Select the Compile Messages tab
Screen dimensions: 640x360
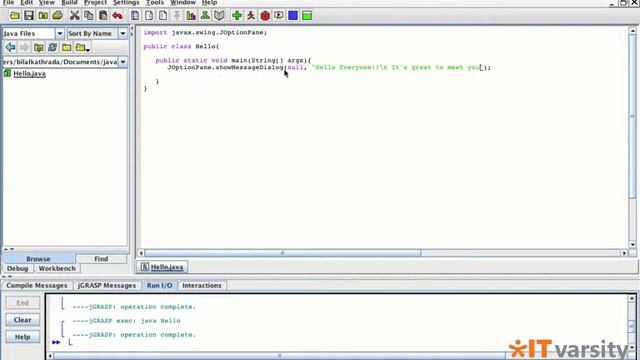(37, 285)
